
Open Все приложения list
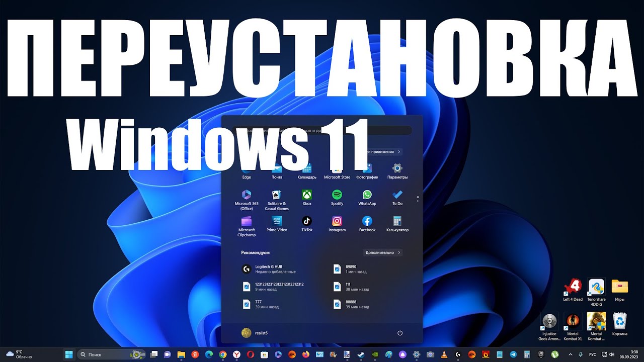pyautogui.click(x=383, y=151)
